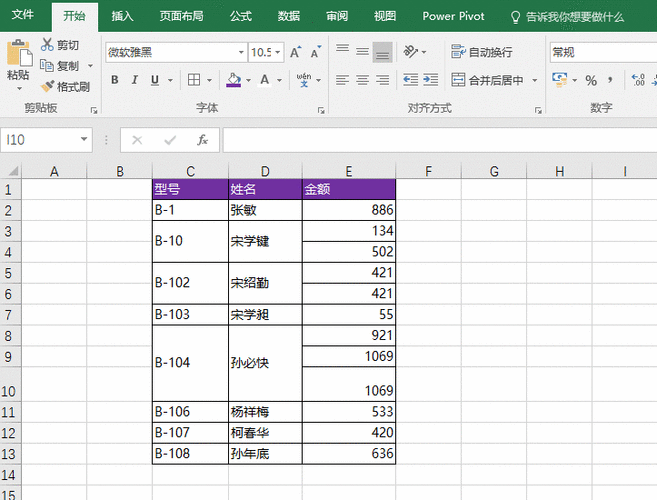Switch to View (视图) tab
This screenshot has width=657, height=500.
click(x=385, y=16)
